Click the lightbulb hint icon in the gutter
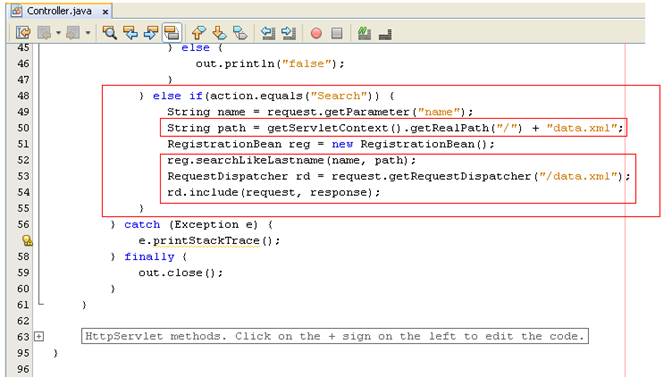672x386 pixels. 27,241
